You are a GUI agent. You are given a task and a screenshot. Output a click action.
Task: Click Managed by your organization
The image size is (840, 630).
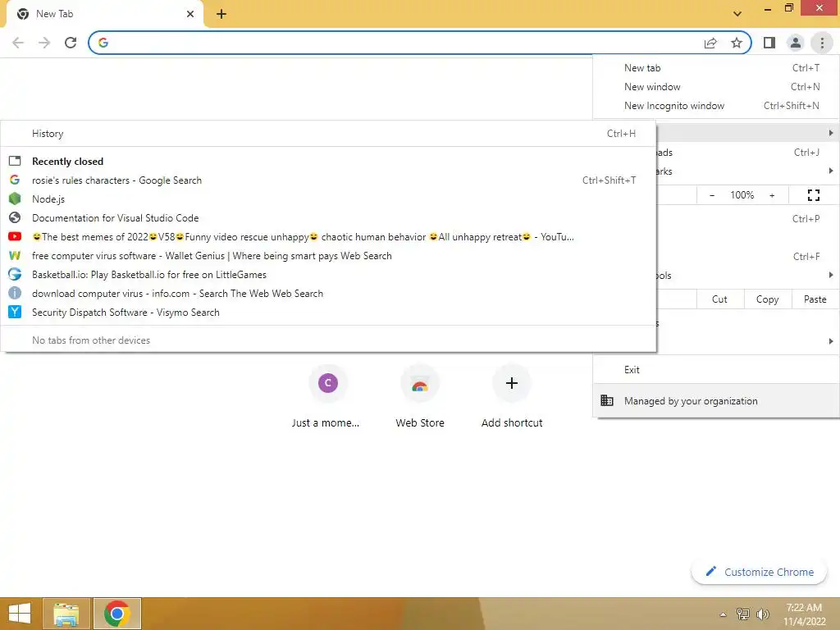(x=716, y=400)
